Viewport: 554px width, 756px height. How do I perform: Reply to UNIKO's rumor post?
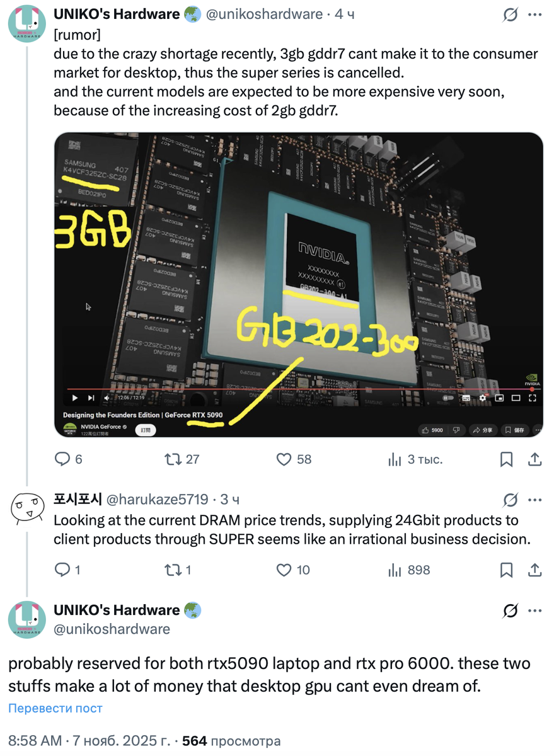coord(69,459)
